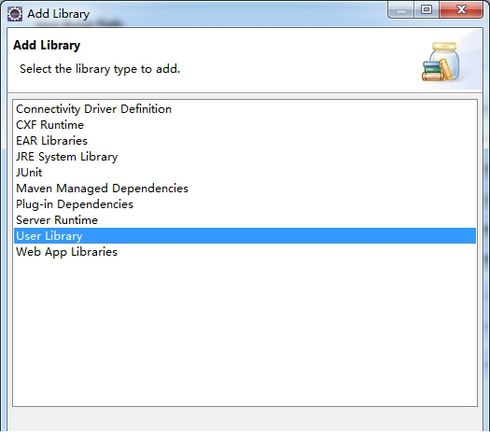Click the highlighted User Library item
Image resolution: width=490 pixels, height=448 pixels.
[x=245, y=236]
